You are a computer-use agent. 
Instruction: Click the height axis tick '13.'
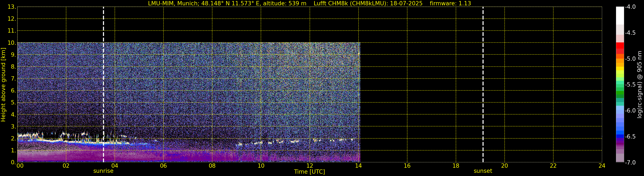12,7
